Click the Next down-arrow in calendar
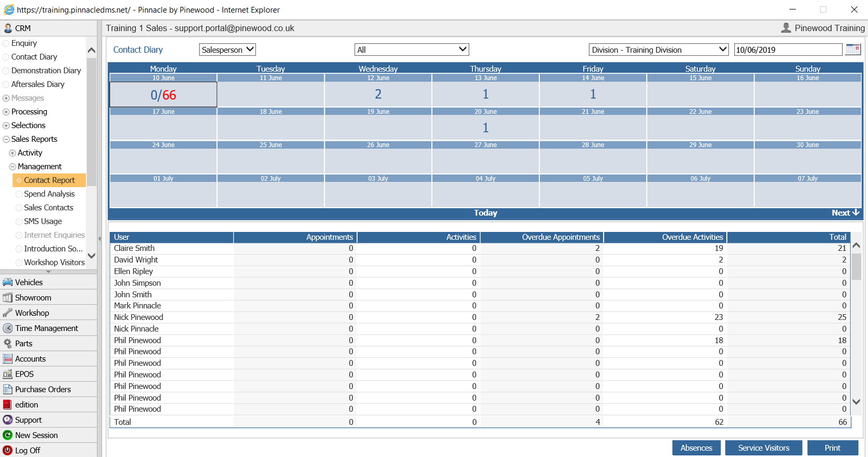 (x=856, y=212)
